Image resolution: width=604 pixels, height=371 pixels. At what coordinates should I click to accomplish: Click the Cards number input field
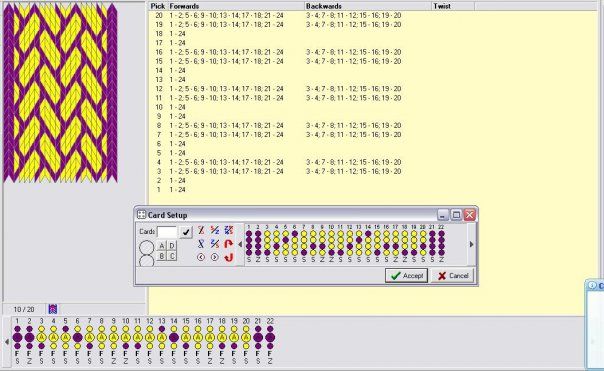click(167, 232)
